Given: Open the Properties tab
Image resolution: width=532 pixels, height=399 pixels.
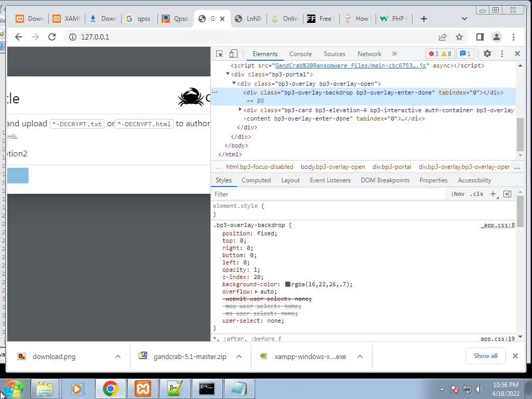Looking at the screenshot, I should pyautogui.click(x=433, y=180).
